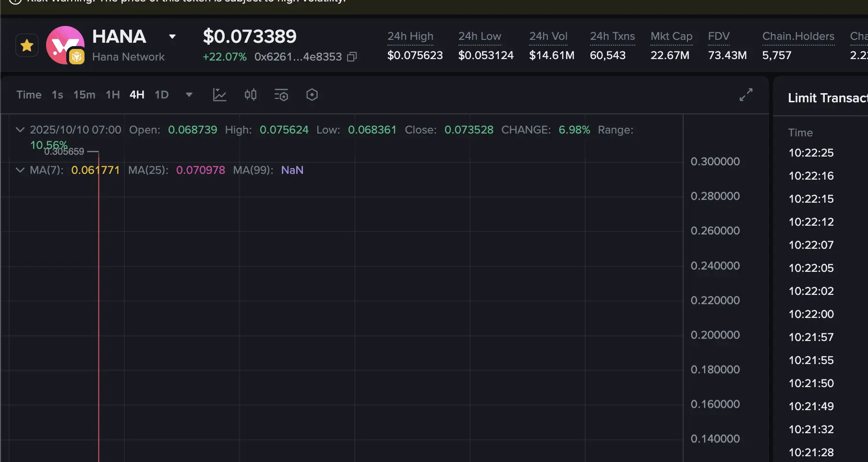This screenshot has height=462, width=868.
Task: Toggle the favorite star for HANA
Action: pyautogui.click(x=27, y=46)
